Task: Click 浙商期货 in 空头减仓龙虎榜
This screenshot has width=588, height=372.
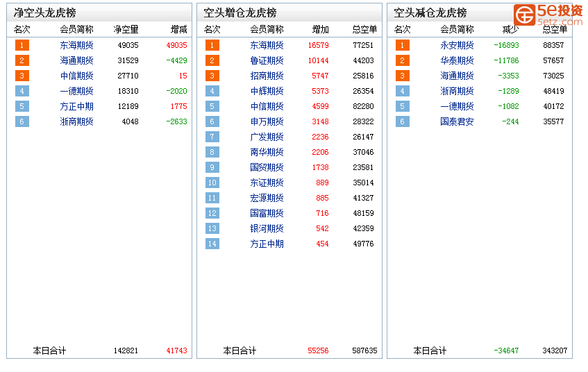Action: pyautogui.click(x=457, y=91)
